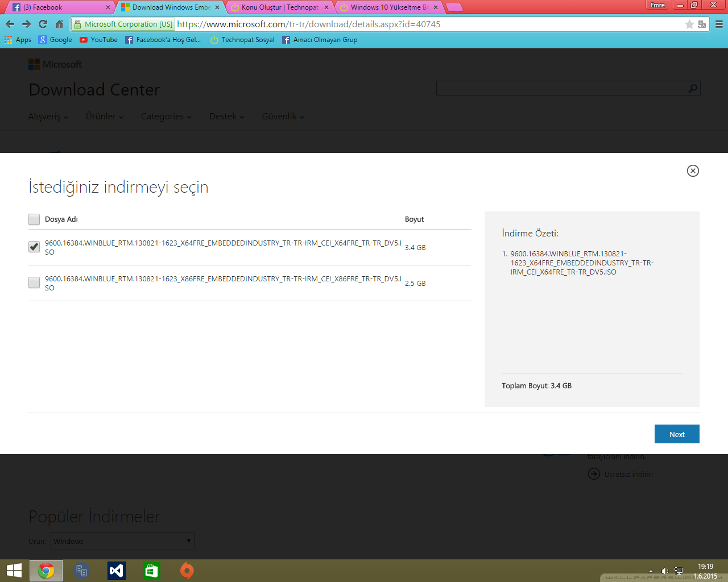Open a new browser tab
Image resolution: width=728 pixels, height=582 pixels.
[x=454, y=7]
